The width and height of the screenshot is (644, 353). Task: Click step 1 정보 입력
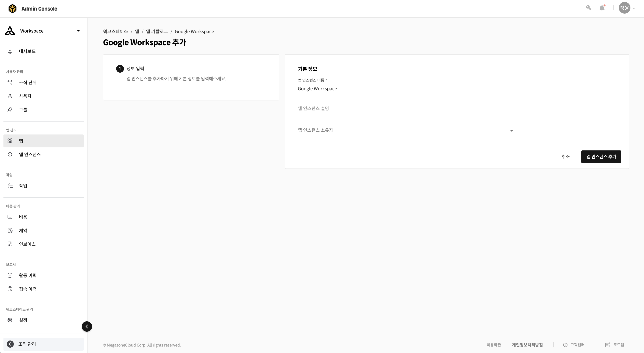[x=130, y=69]
